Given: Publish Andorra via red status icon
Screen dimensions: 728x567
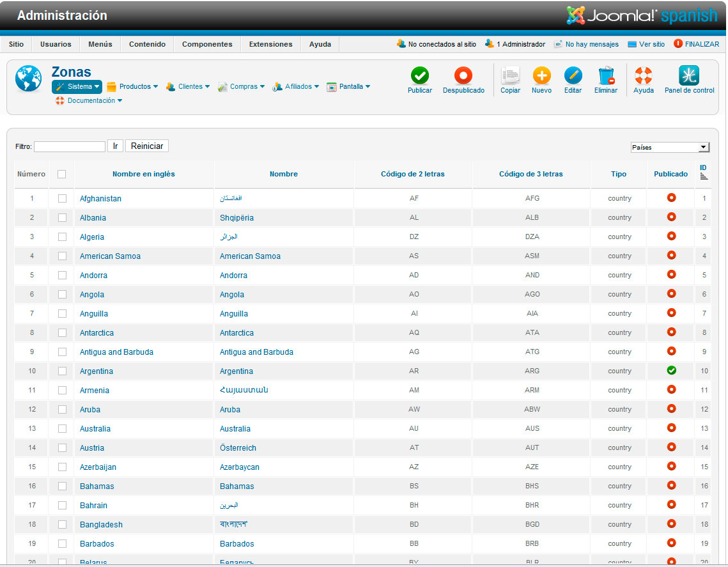Looking at the screenshot, I should click(x=671, y=274).
